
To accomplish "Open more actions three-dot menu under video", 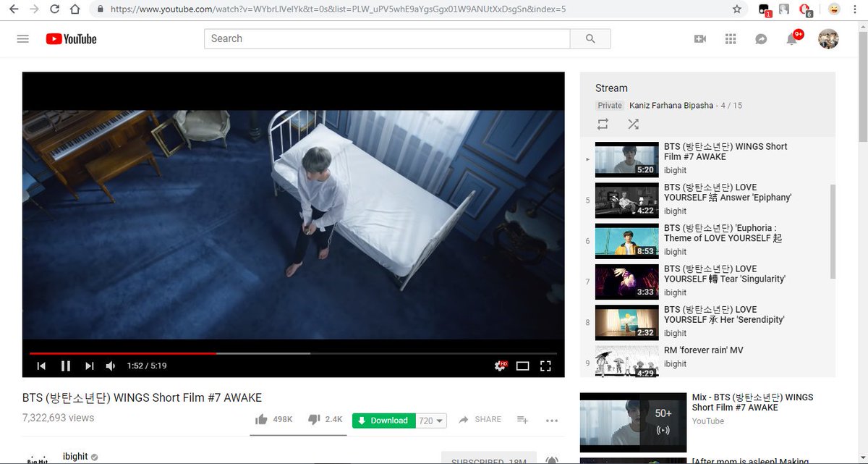I will pyautogui.click(x=552, y=421).
